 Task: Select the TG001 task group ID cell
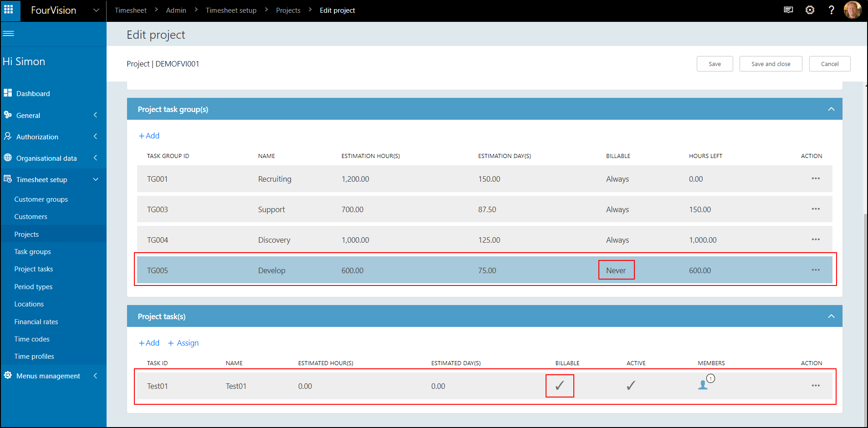tap(157, 179)
